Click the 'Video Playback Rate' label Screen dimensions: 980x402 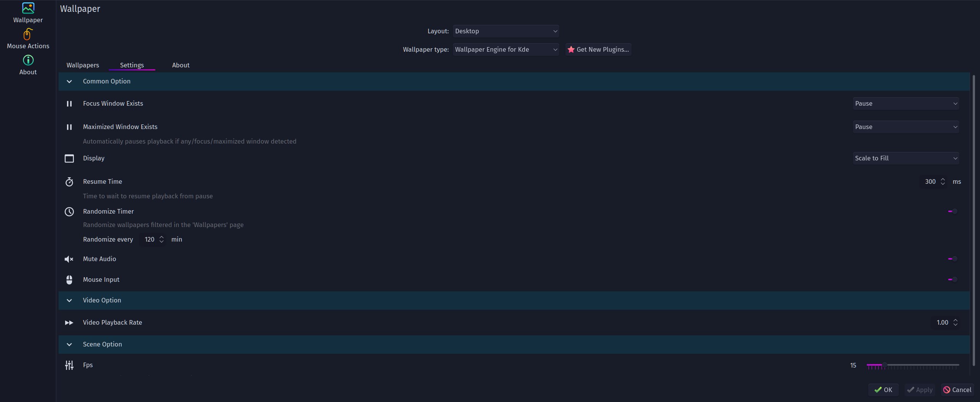(113, 322)
